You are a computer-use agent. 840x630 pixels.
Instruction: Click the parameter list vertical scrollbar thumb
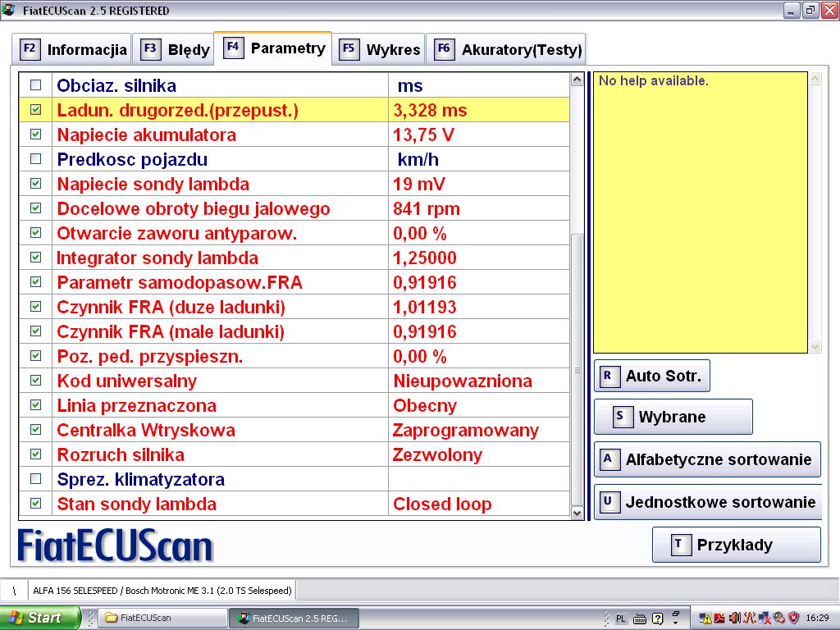click(577, 369)
